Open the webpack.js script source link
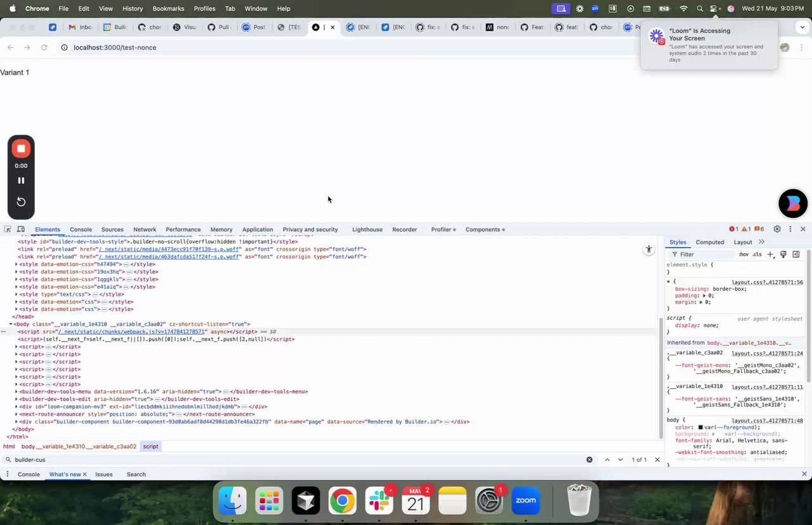The image size is (812, 525). pos(132,332)
